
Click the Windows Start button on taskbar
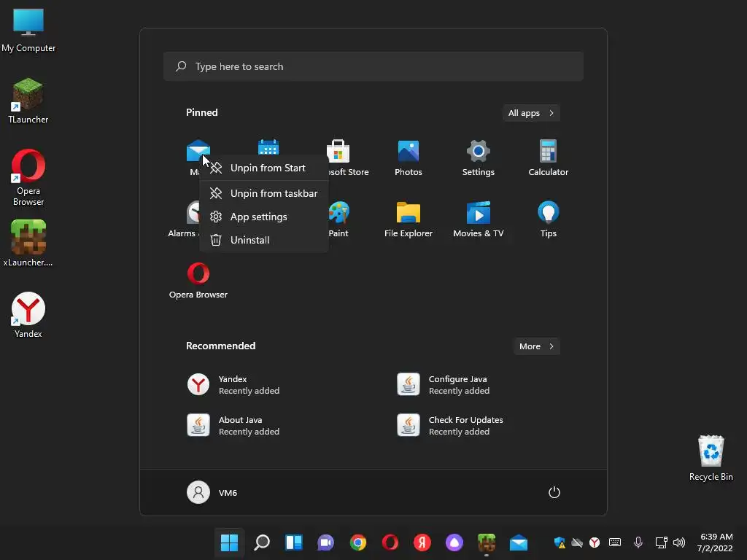229,542
